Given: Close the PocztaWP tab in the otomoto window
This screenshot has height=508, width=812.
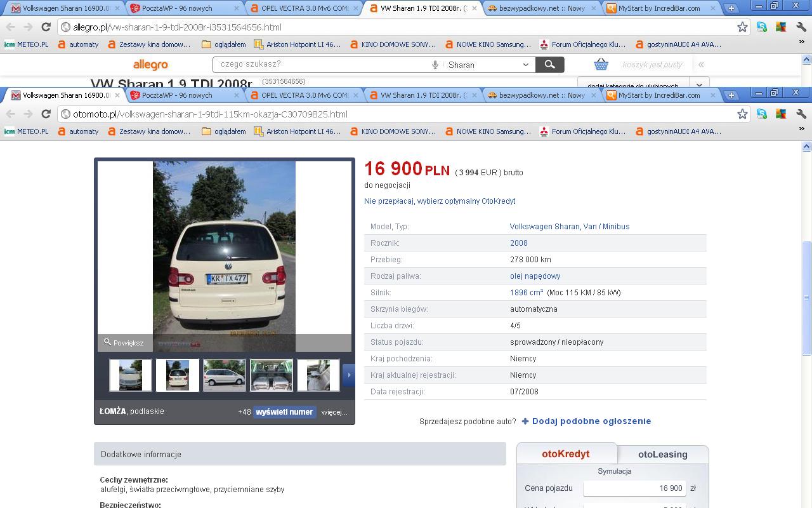Looking at the screenshot, I should [x=237, y=95].
